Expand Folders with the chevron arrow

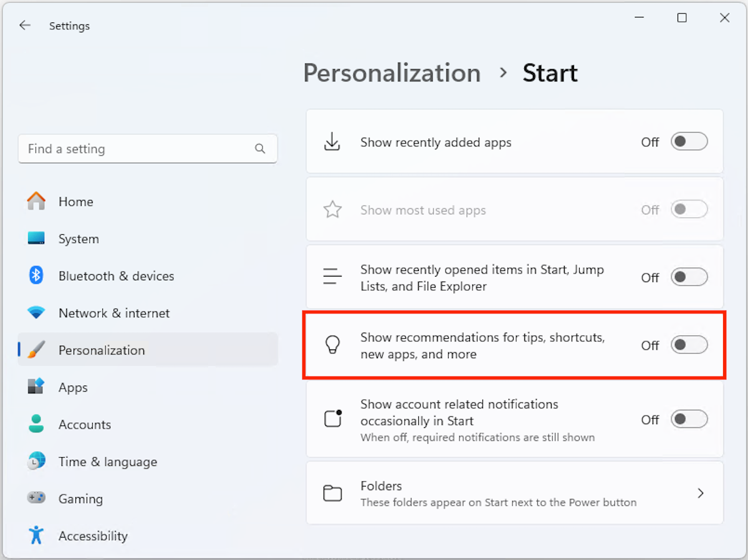(701, 493)
